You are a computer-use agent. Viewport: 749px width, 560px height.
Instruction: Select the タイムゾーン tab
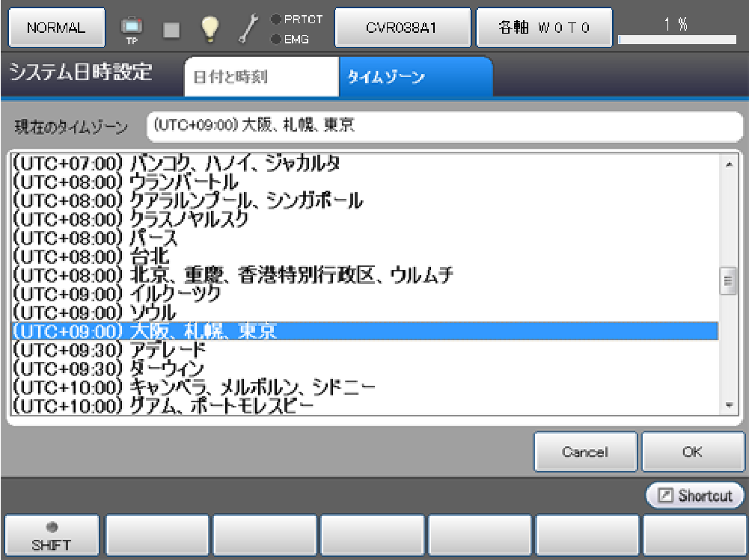(415, 77)
